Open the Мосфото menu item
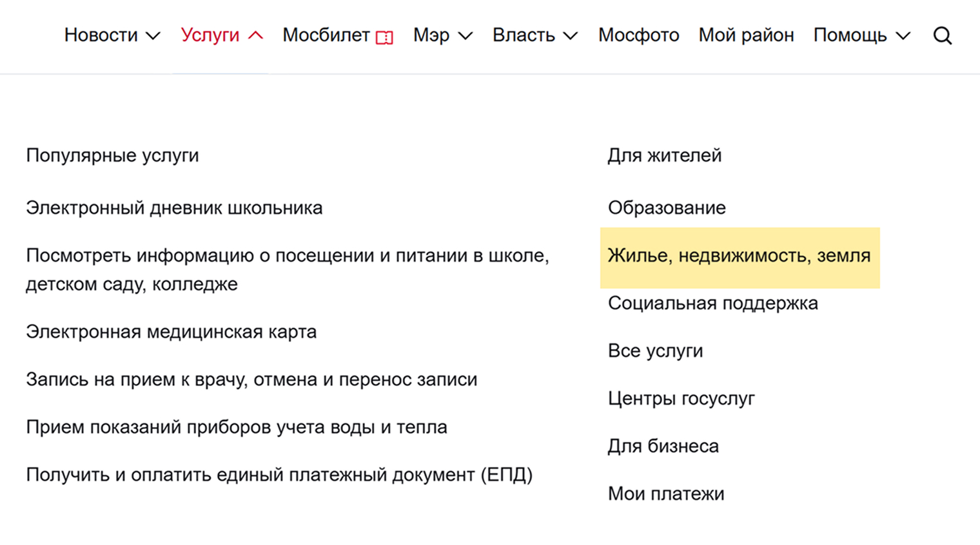Screen dimensions: 980x545 [638, 35]
